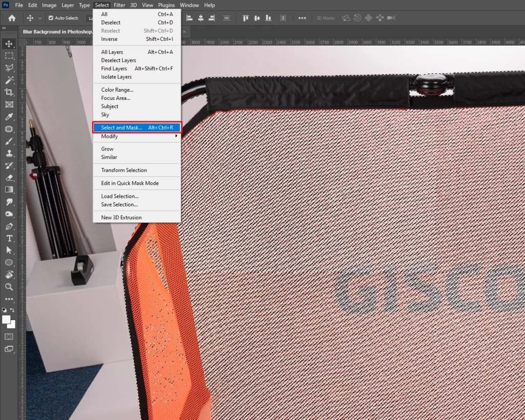Select the Rectangular Marquee tool
The image size is (525, 420).
click(x=9, y=55)
